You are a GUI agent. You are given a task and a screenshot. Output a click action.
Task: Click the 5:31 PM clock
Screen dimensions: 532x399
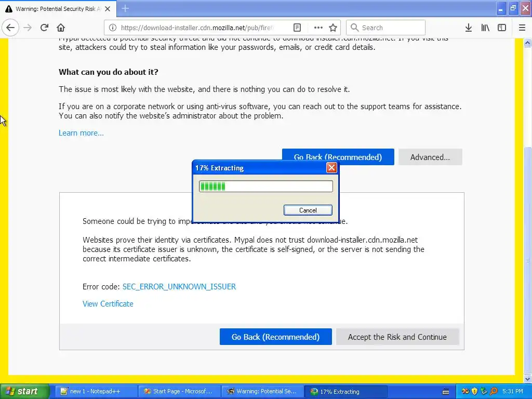[x=513, y=391]
